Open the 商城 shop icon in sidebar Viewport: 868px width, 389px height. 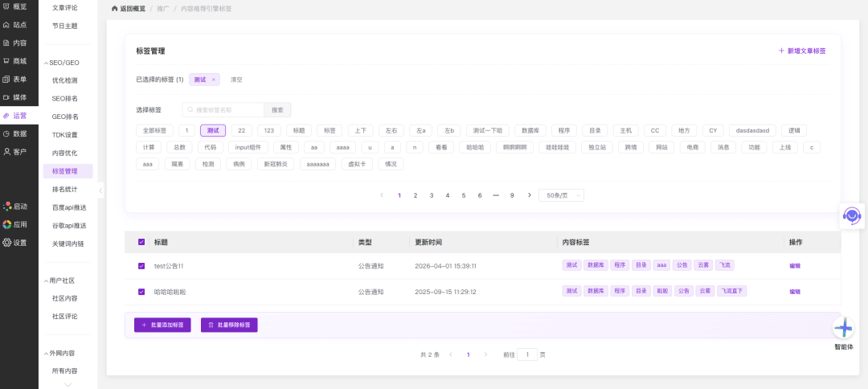(x=6, y=61)
